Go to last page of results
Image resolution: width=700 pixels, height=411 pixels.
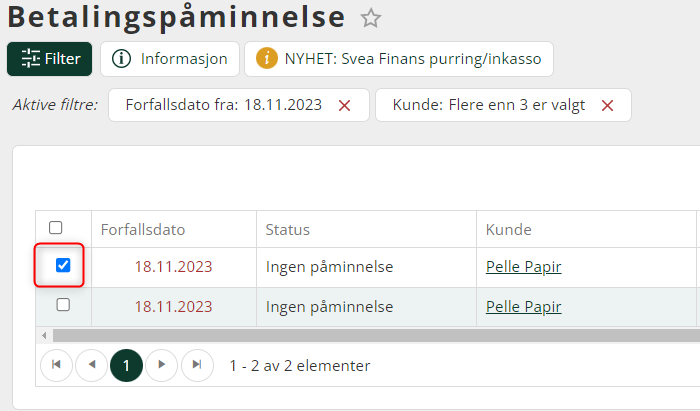click(x=197, y=365)
